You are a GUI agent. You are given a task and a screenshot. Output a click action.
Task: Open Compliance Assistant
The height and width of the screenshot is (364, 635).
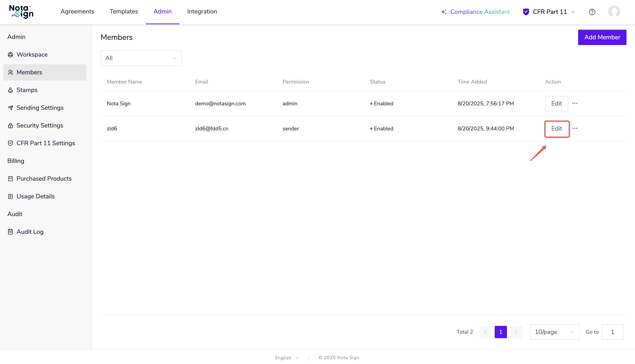tap(475, 12)
